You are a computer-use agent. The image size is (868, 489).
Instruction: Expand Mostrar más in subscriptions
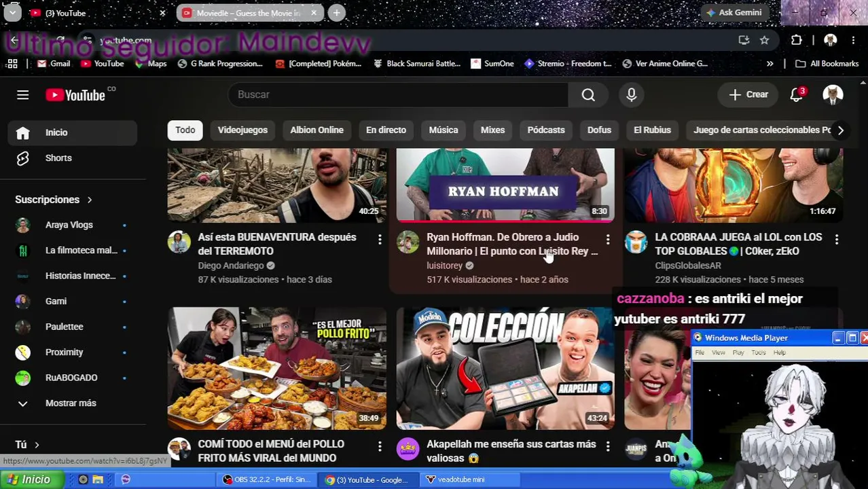pos(71,403)
